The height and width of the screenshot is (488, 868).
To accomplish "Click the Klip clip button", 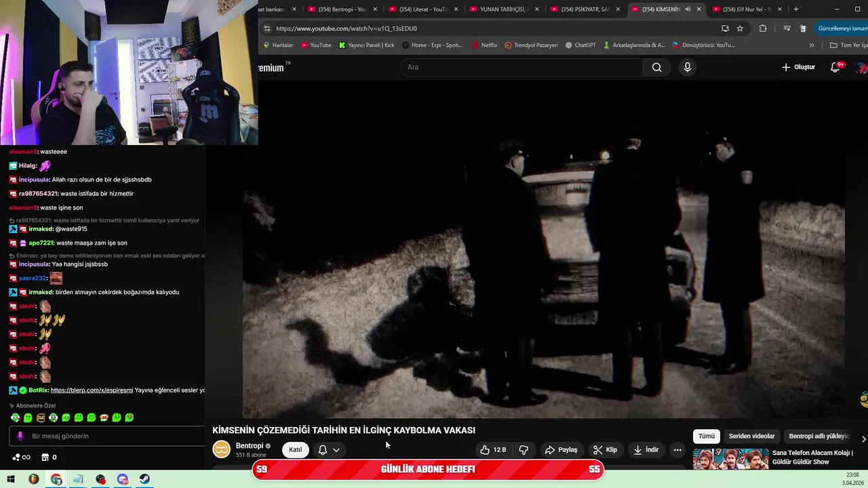I will [605, 450].
